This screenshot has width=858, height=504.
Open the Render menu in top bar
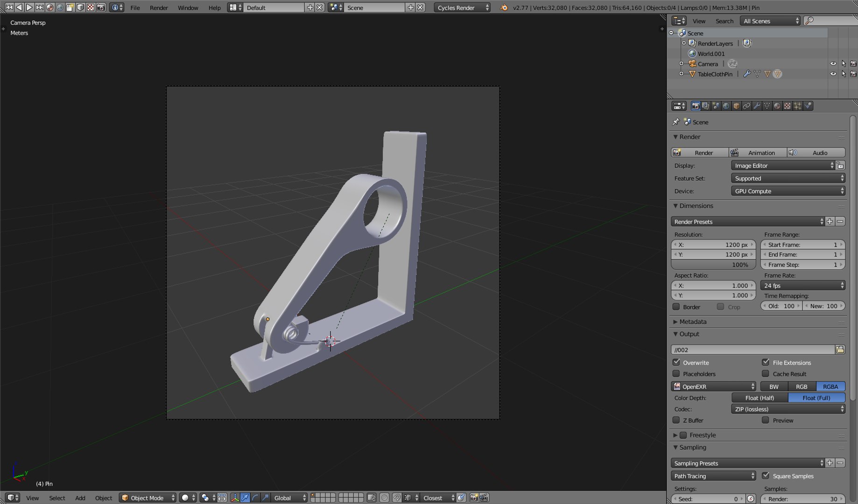(159, 7)
